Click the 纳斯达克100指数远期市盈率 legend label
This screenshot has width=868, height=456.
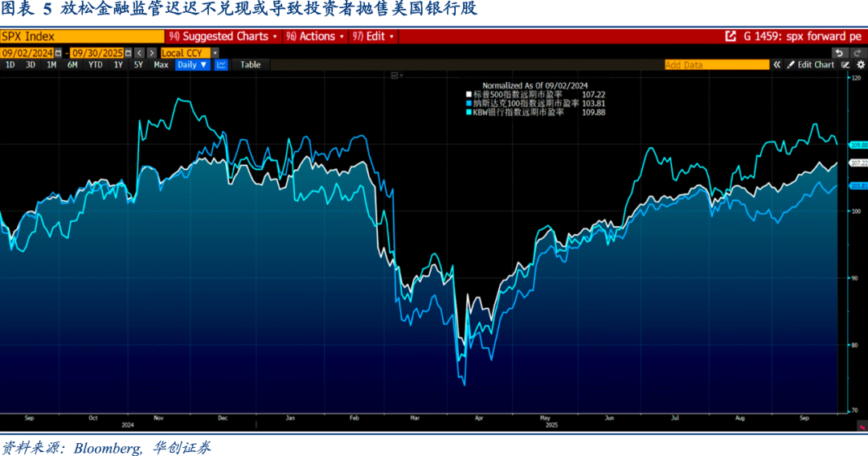coord(526,104)
